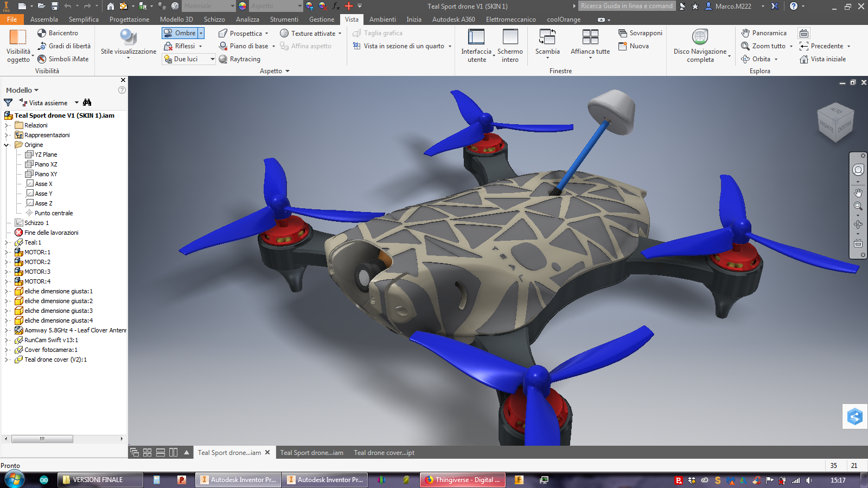The image size is (868, 488).
Task: Open the File menu
Action: 12,20
